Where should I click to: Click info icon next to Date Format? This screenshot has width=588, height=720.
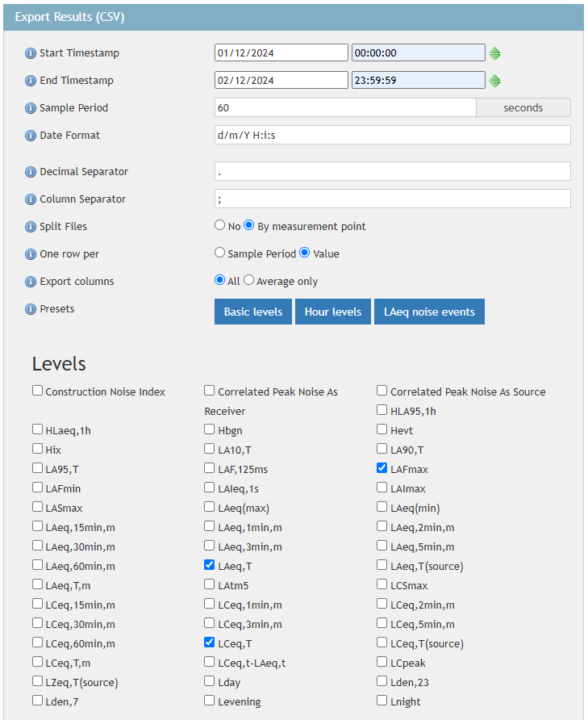coord(31,136)
